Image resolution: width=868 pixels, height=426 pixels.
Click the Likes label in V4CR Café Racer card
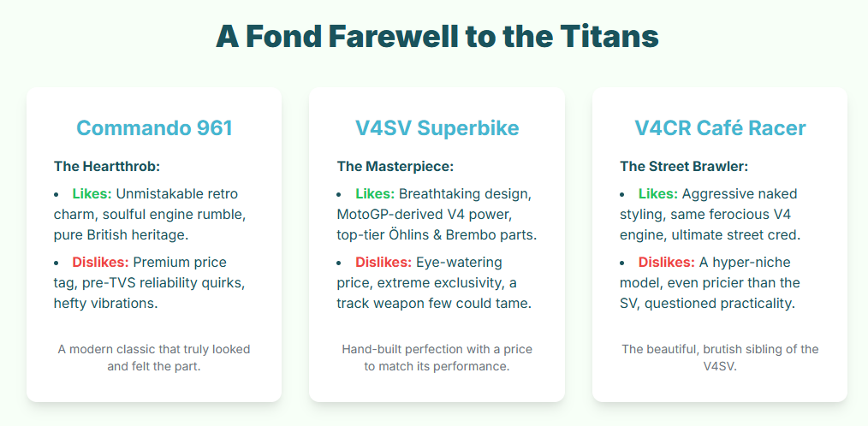pyautogui.click(x=658, y=194)
